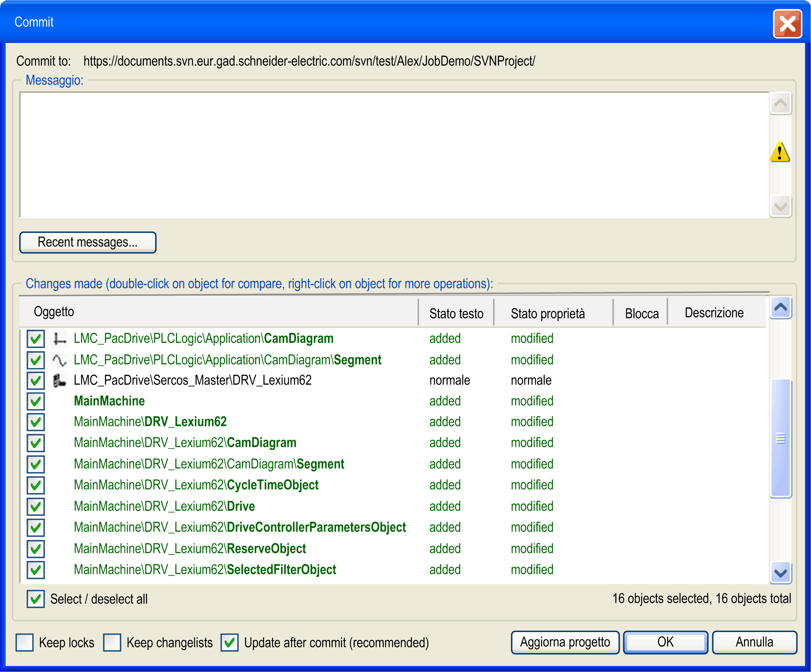The width and height of the screenshot is (811, 672).
Task: Toggle Select / deselect all checkbox
Action: pos(36,599)
